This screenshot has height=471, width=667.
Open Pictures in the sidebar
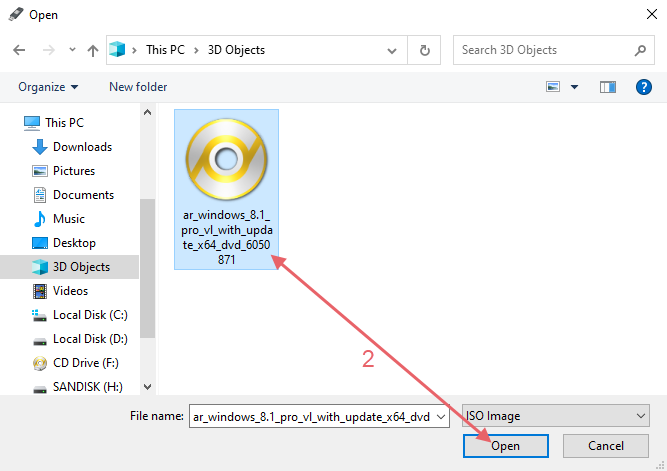[x=74, y=171]
